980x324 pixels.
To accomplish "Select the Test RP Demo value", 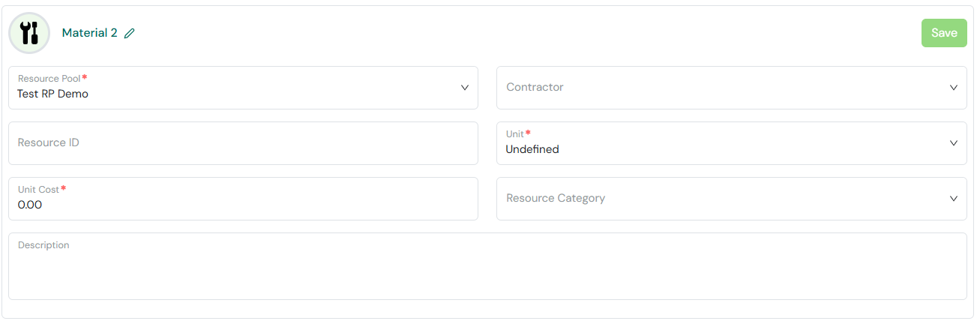I will (x=53, y=94).
